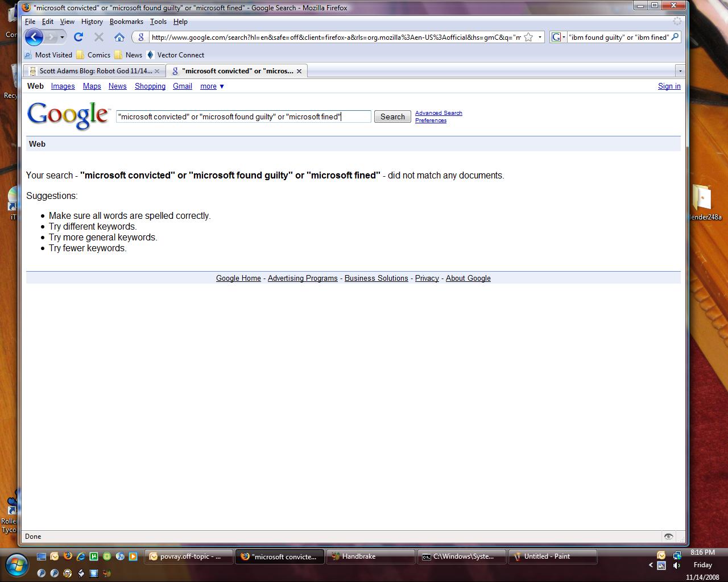This screenshot has height=582, width=728.
Task: Go to the Home page icon
Action: point(119,37)
